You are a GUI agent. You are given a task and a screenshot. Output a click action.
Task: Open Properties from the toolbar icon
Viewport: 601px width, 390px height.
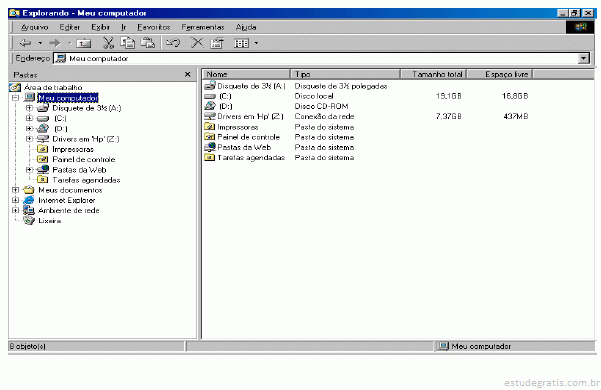click(x=217, y=43)
